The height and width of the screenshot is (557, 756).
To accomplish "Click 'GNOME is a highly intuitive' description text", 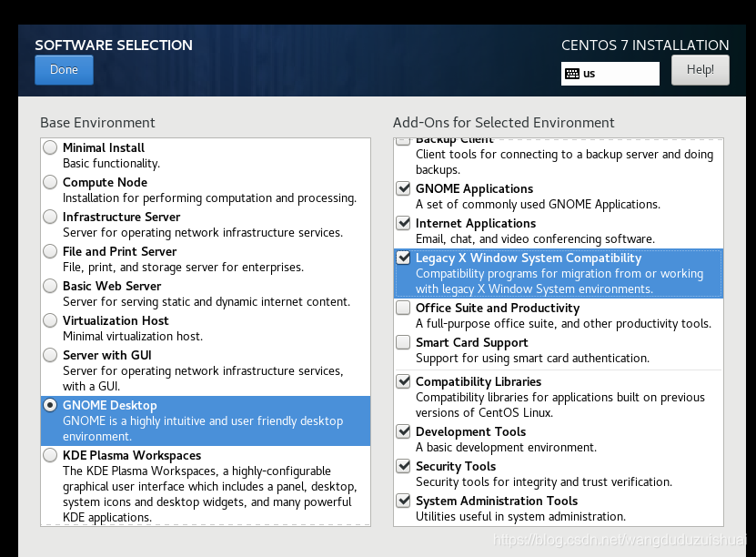I will [203, 429].
